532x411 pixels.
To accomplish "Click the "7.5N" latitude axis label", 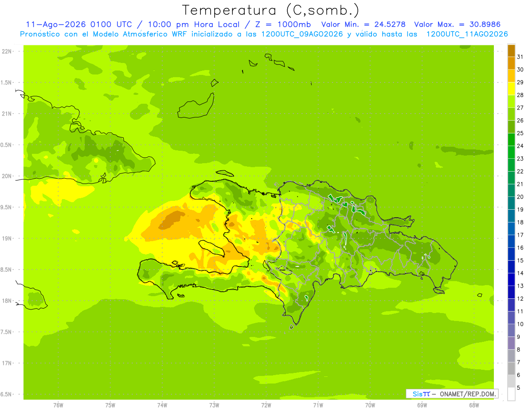I will click(x=6, y=332).
